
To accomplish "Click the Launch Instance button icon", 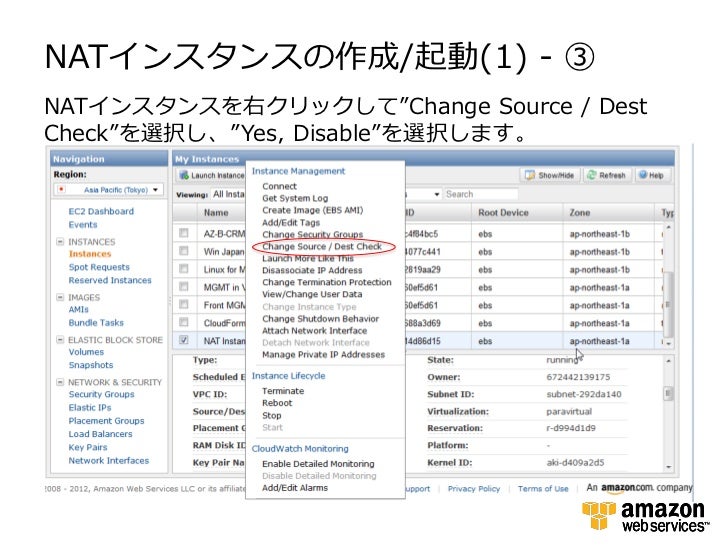I will 184,175.
